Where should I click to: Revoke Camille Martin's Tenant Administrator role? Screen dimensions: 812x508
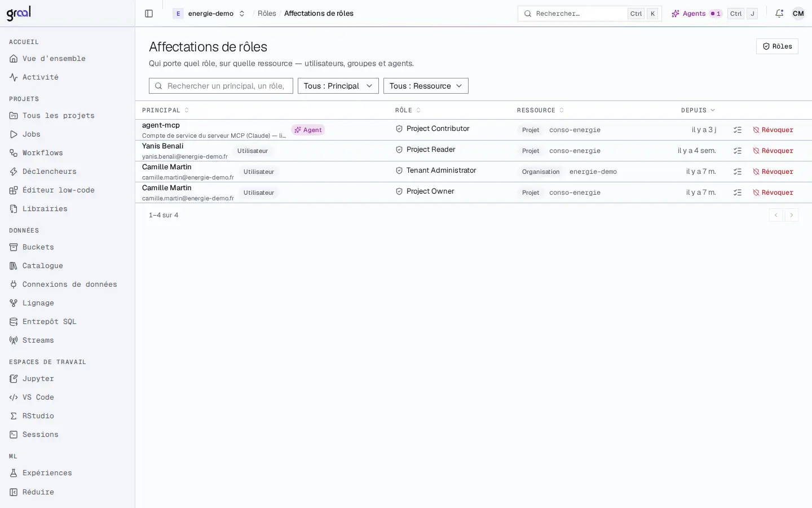pos(773,172)
